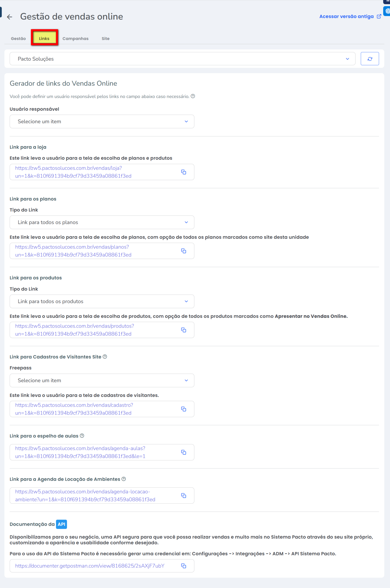This screenshot has width=390, height=588.
Task: Copy the visitor cadastro link
Action: point(184,409)
